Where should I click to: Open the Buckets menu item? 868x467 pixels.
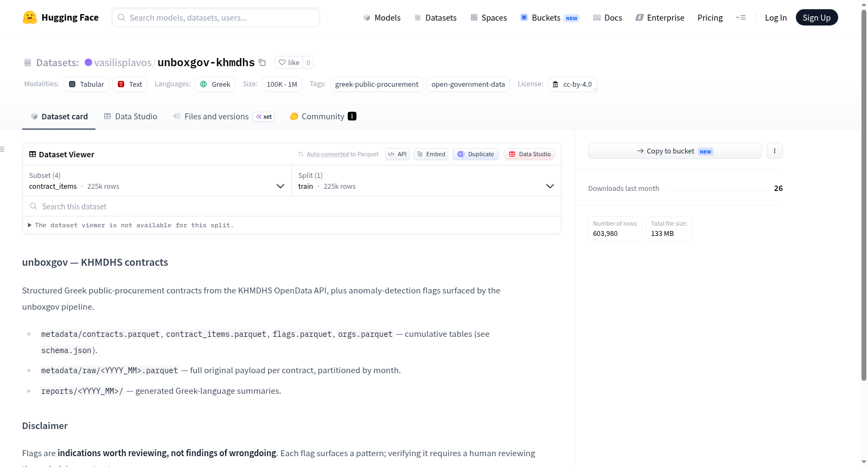550,17
